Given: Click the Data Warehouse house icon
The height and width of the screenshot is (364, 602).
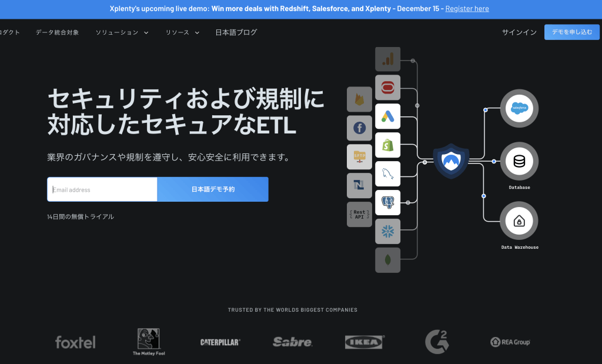Looking at the screenshot, I should [519, 221].
